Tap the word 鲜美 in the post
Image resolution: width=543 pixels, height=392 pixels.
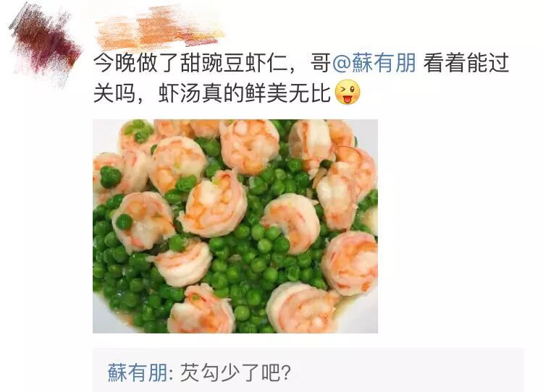pyautogui.click(x=266, y=93)
